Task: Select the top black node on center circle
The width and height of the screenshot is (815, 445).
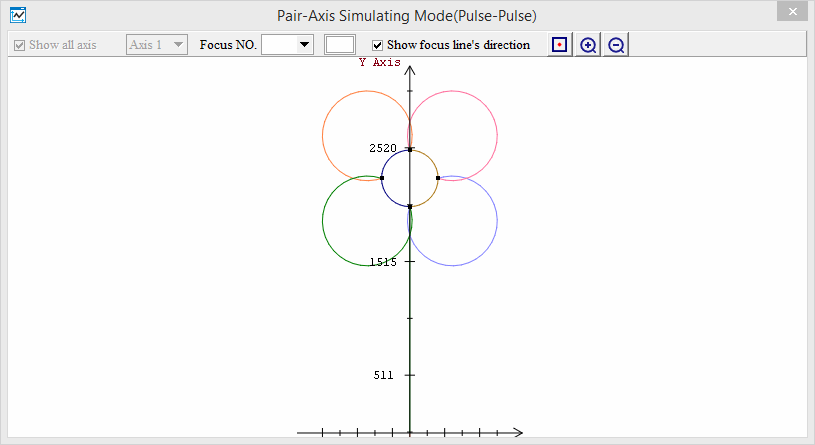Action: pyautogui.click(x=410, y=149)
